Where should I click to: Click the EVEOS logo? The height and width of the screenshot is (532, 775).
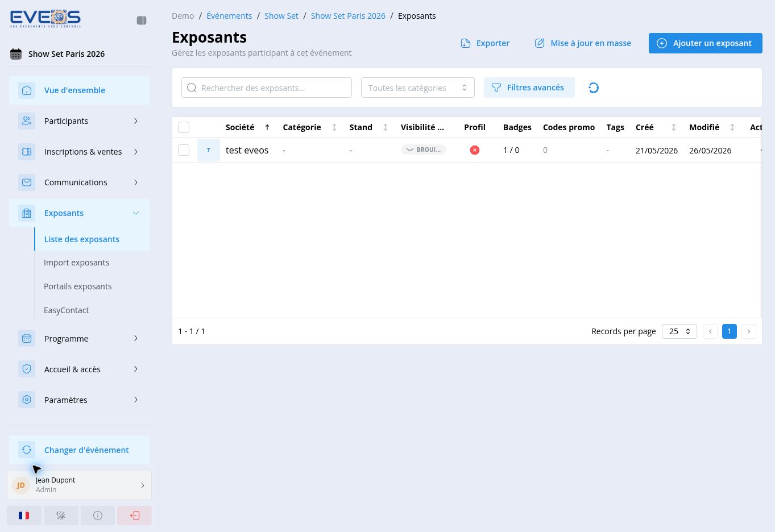[x=45, y=19]
